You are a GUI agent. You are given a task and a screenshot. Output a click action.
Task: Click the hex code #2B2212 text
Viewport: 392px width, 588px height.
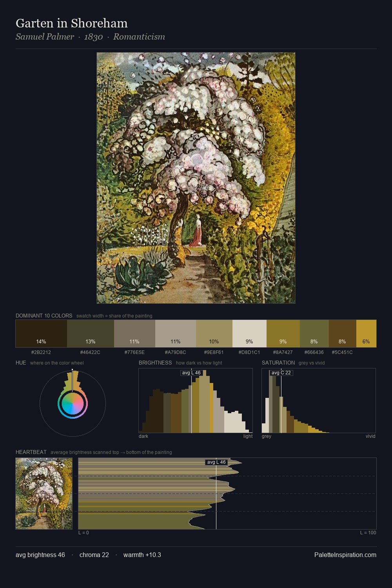click(x=41, y=352)
